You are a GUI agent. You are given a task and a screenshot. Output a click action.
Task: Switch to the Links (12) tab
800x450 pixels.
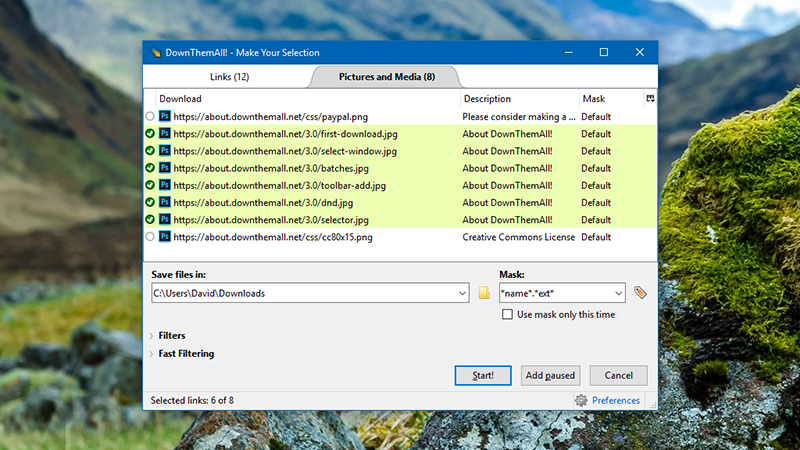coord(229,77)
